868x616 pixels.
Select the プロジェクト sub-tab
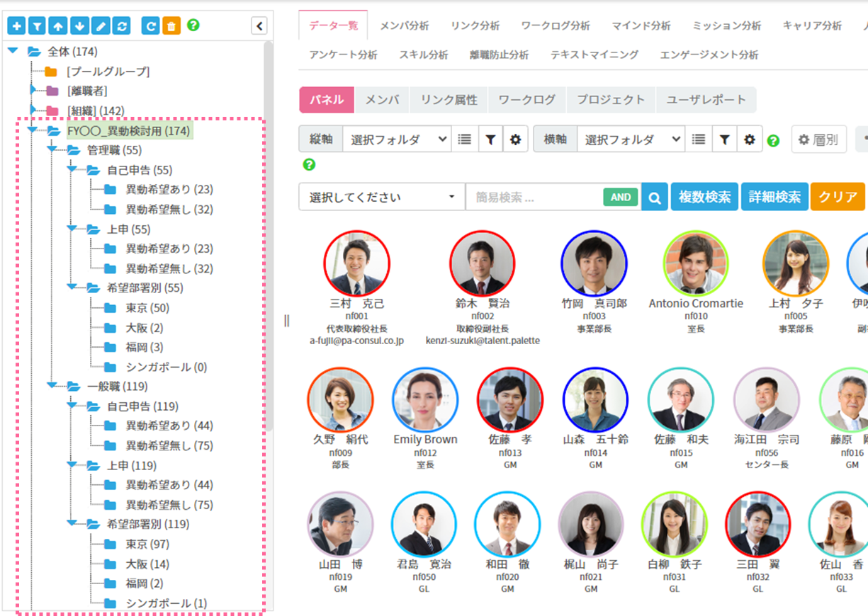pyautogui.click(x=611, y=100)
